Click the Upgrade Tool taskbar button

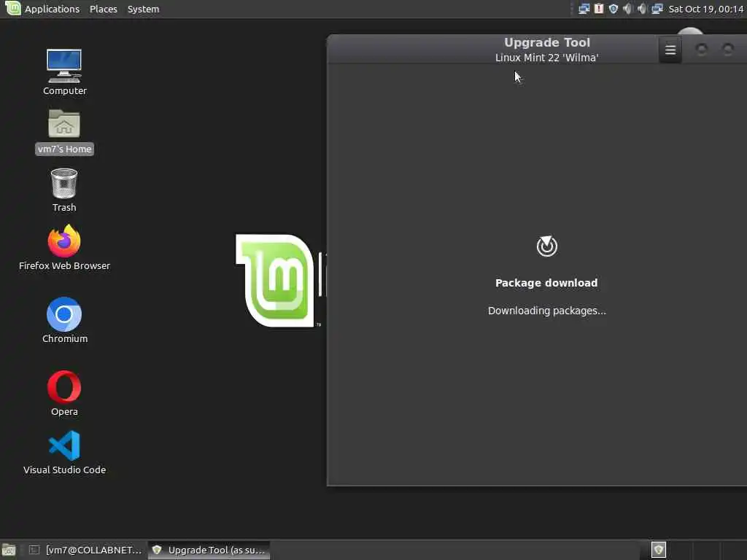(209, 550)
